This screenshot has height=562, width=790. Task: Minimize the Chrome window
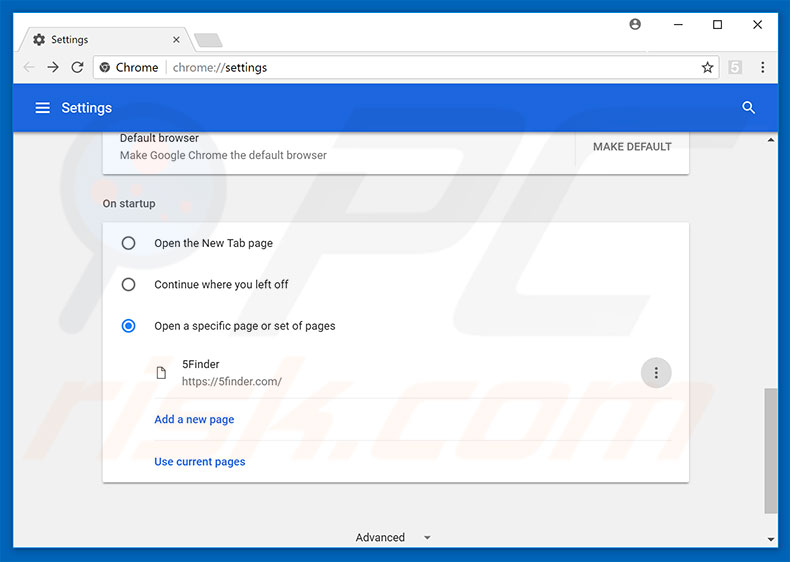[678, 24]
